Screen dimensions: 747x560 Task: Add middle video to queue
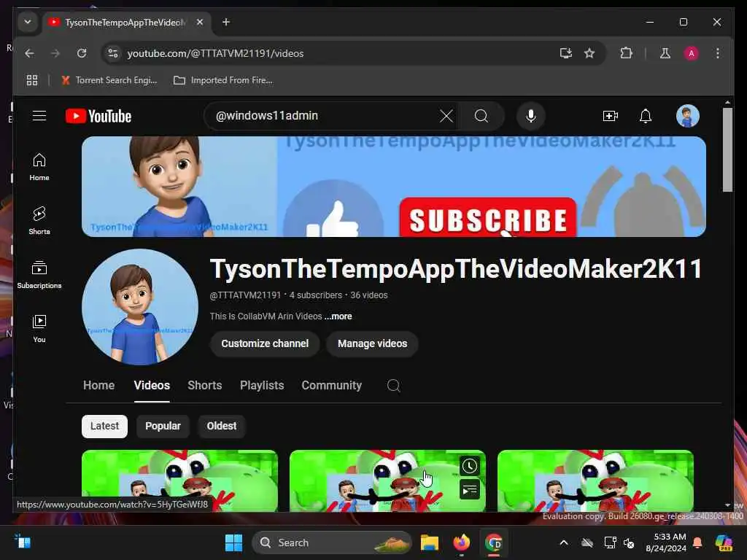469,489
